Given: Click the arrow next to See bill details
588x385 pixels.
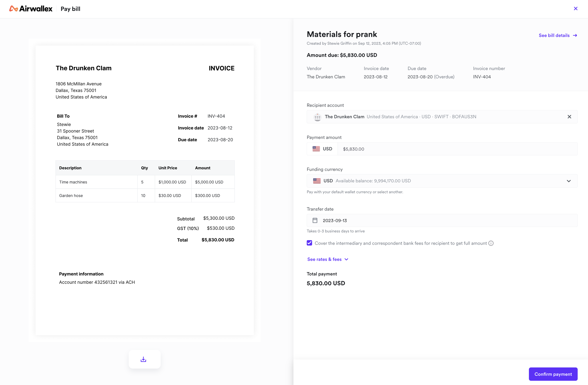Looking at the screenshot, I should [x=575, y=35].
